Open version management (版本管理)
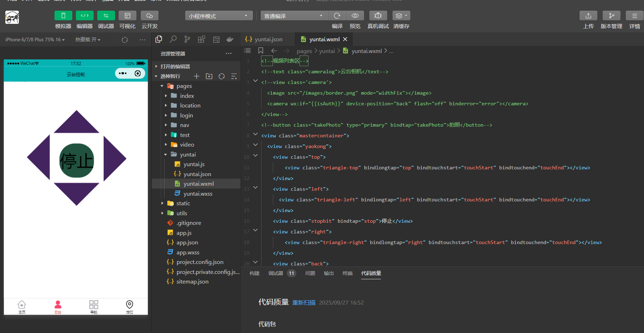This screenshot has width=644, height=333. [x=612, y=16]
